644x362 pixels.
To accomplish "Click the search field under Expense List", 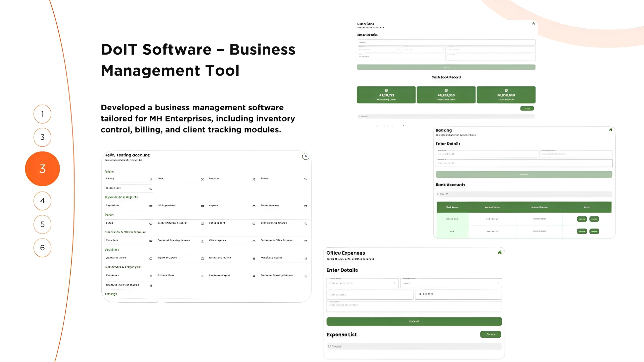I will coord(414,346).
